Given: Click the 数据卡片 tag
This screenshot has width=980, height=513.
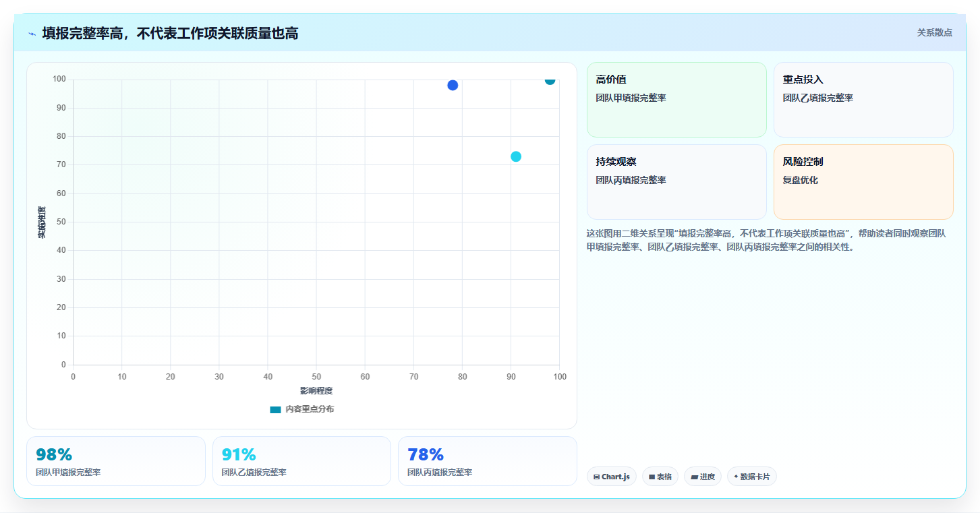Looking at the screenshot, I should [752, 477].
